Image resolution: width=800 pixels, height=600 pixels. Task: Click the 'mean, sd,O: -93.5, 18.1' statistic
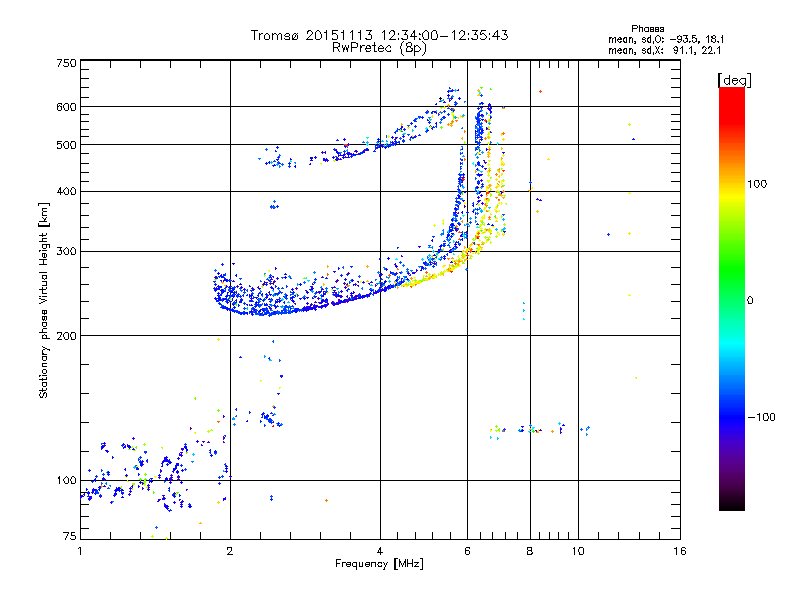point(666,39)
